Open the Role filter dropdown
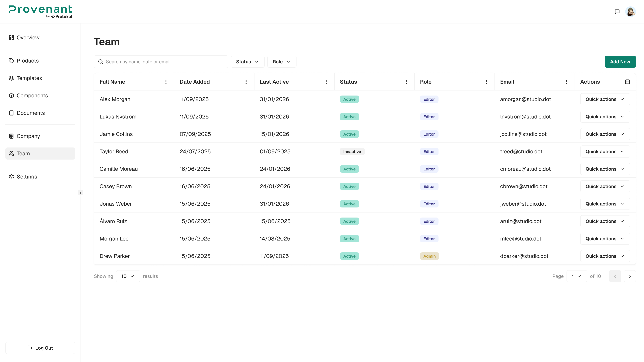Viewport: 644px width, 362px height. (282, 62)
